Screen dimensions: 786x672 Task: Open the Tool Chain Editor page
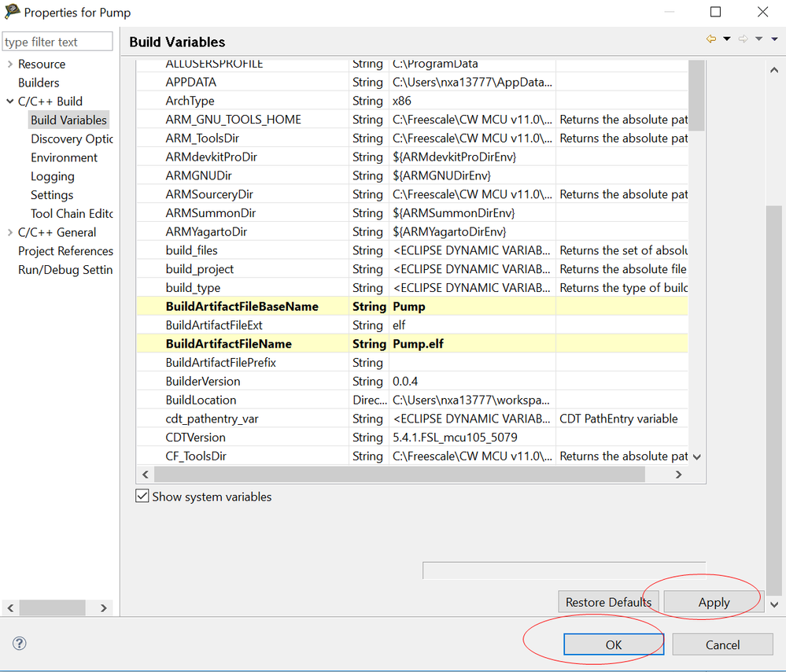[x=72, y=213]
